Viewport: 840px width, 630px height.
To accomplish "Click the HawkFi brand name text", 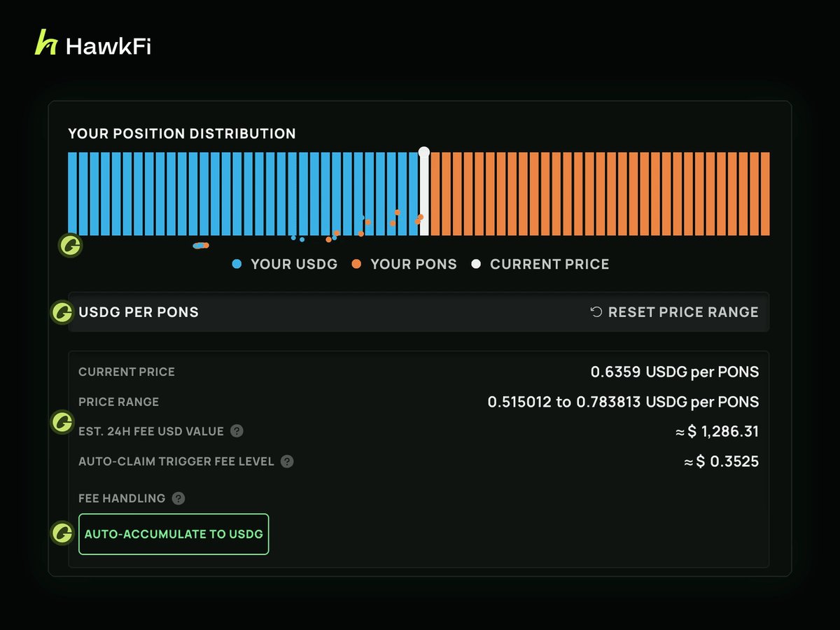I will 108,47.
